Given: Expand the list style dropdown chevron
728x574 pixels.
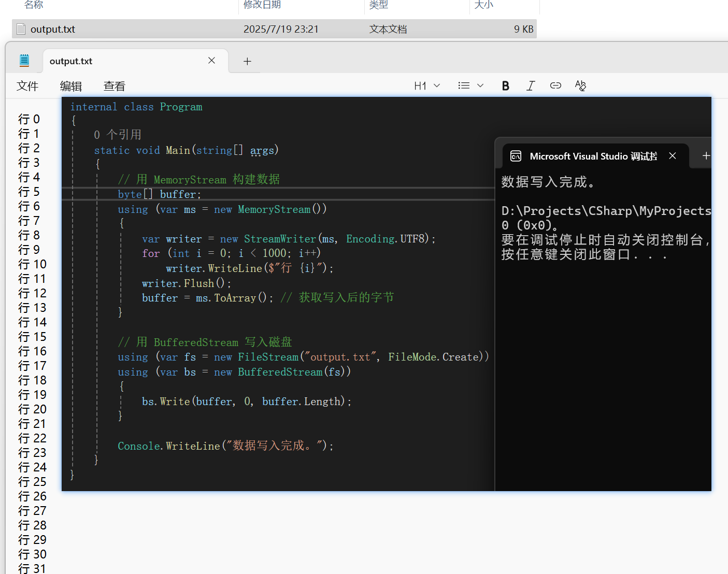Looking at the screenshot, I should (480, 85).
